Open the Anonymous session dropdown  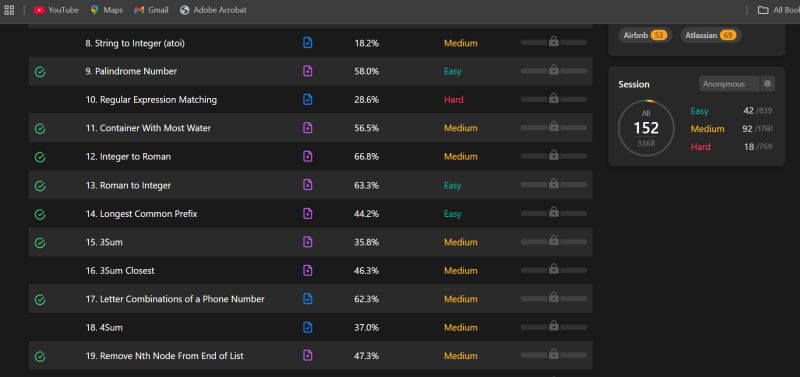pos(730,84)
